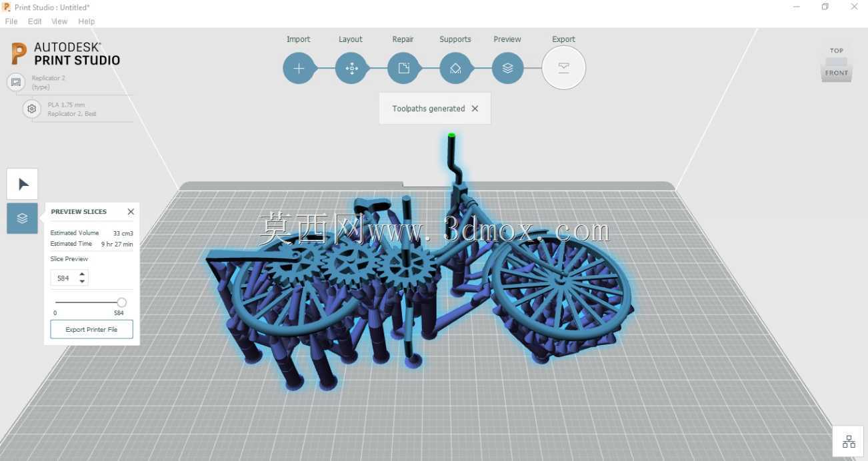
Task: Click Export Printer File button
Action: (x=91, y=329)
